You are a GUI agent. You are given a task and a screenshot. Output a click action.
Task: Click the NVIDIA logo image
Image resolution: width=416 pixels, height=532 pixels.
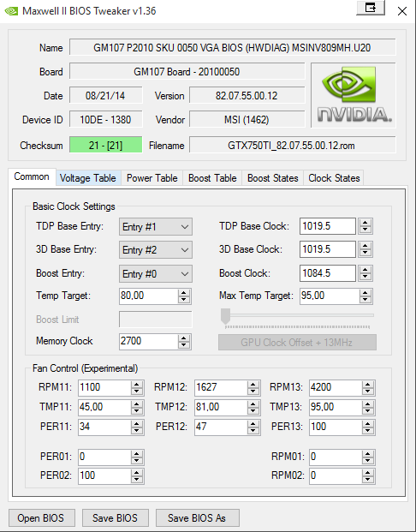[354, 95]
